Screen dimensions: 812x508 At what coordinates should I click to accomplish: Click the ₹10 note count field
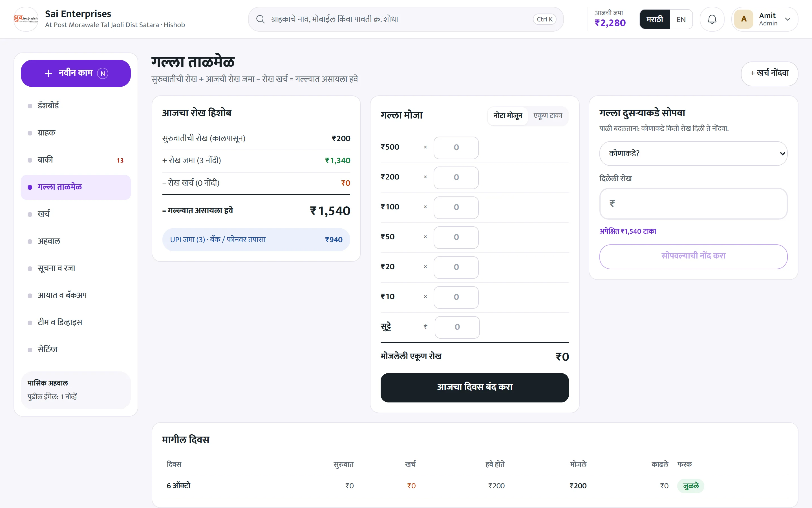(x=456, y=297)
